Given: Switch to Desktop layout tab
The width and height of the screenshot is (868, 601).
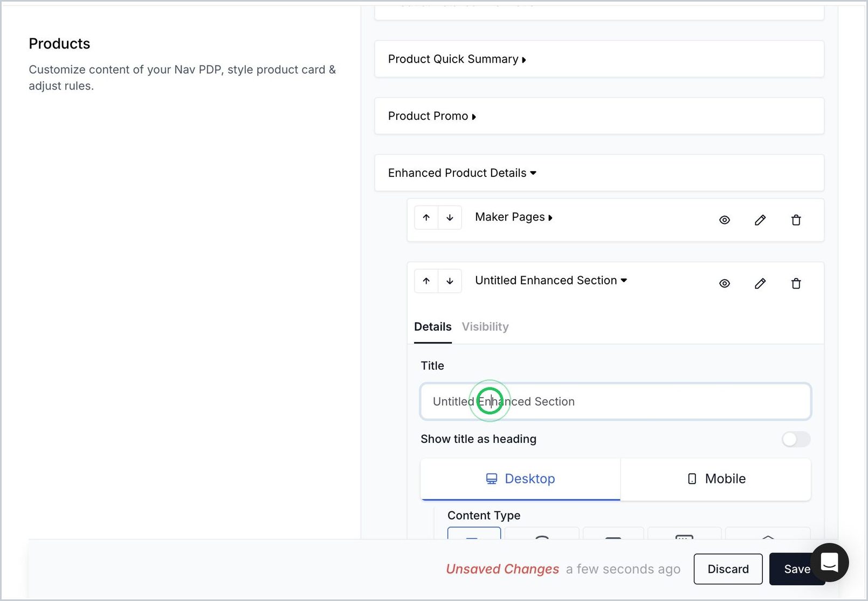Looking at the screenshot, I should (x=520, y=479).
